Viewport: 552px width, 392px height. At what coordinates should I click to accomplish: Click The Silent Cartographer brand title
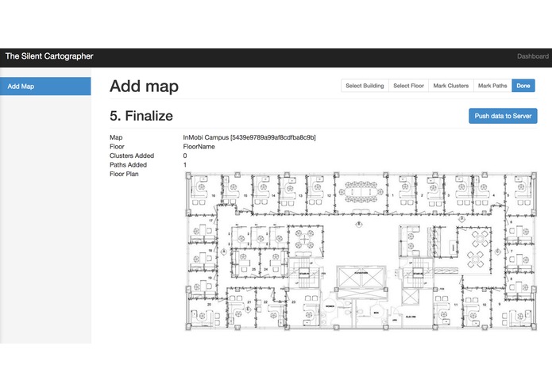49,56
